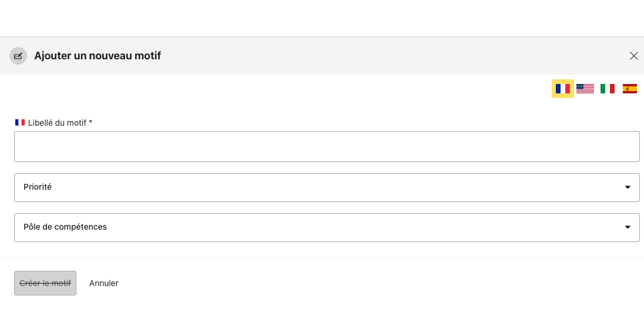The height and width of the screenshot is (316, 644).
Task: Expand the Pôle de compétences arrow
Action: (628, 227)
